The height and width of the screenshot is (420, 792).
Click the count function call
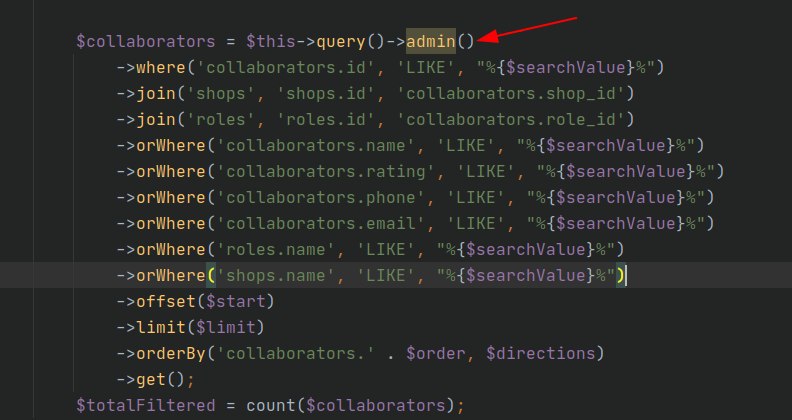pos(271,406)
